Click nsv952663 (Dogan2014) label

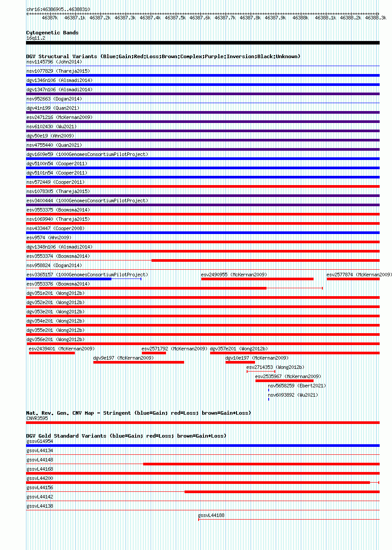coord(54,99)
